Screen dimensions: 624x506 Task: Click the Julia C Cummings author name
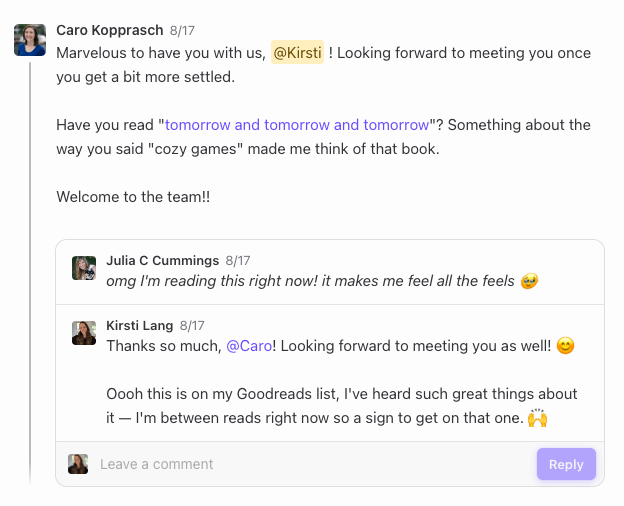(163, 260)
